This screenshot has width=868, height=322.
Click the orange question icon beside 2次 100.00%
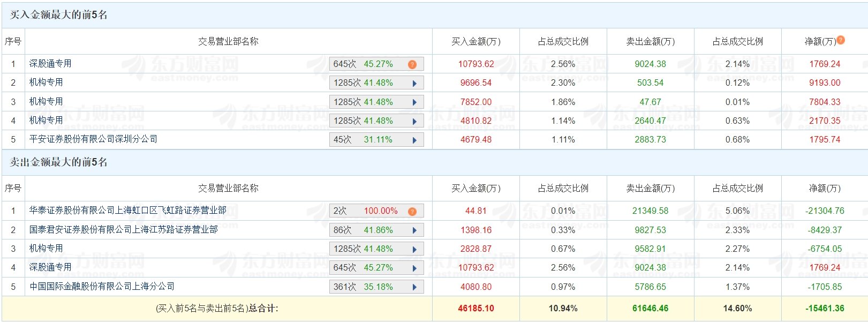coord(412,211)
